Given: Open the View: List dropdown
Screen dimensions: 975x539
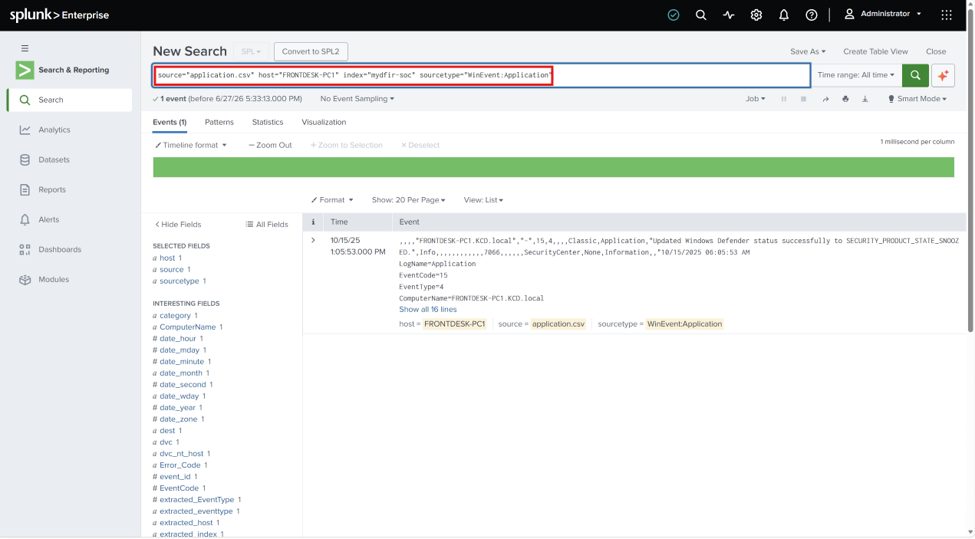Looking at the screenshot, I should (483, 200).
